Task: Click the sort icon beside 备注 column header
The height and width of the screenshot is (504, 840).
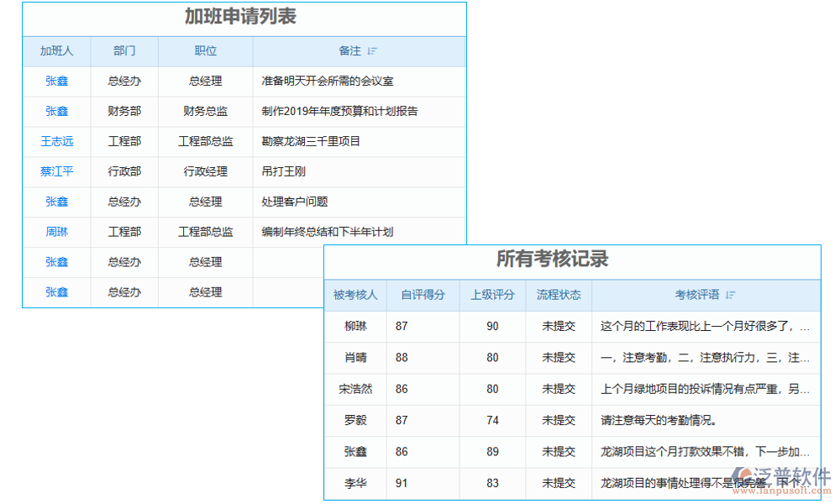Action: click(x=372, y=50)
